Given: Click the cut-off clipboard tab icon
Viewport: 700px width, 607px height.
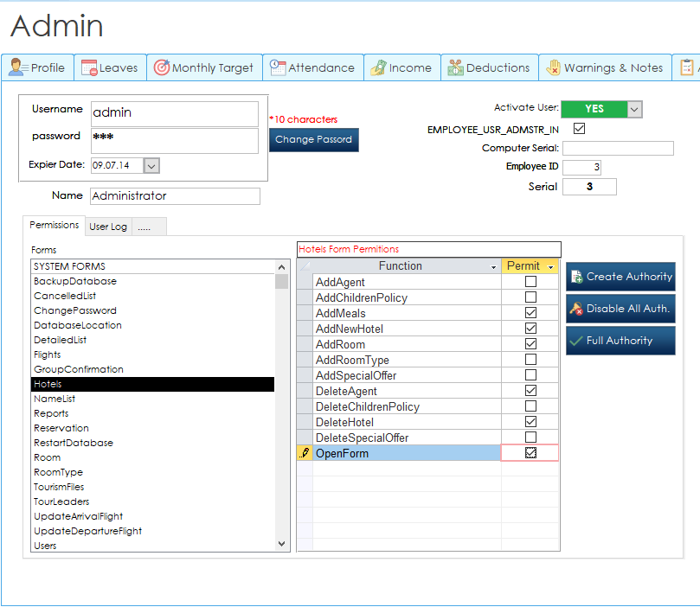Looking at the screenshot, I should point(687,67).
